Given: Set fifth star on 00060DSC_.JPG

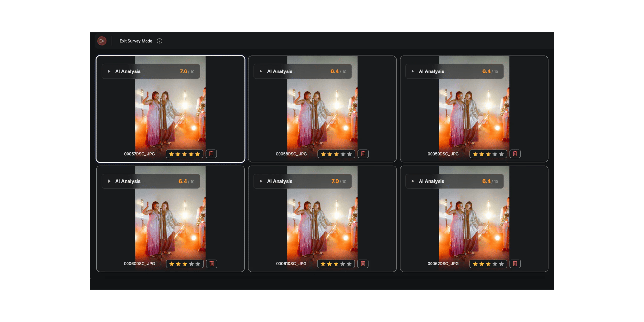Looking at the screenshot, I should [198, 264].
